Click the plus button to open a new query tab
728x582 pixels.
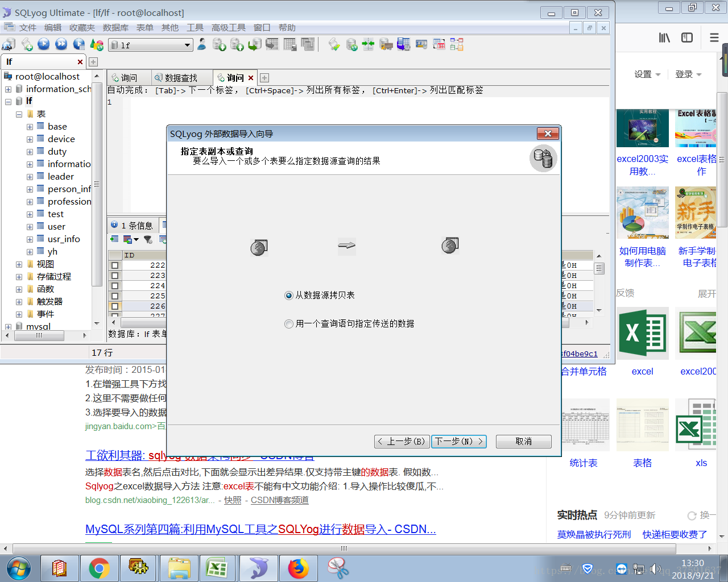point(263,77)
